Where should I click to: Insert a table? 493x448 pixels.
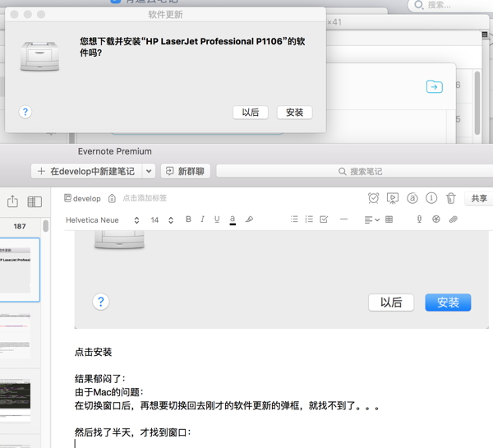[389, 219]
